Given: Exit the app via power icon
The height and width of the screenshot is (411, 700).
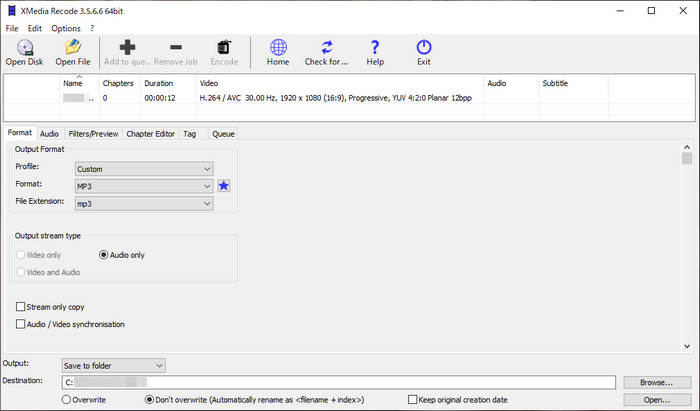Looking at the screenshot, I should (424, 53).
